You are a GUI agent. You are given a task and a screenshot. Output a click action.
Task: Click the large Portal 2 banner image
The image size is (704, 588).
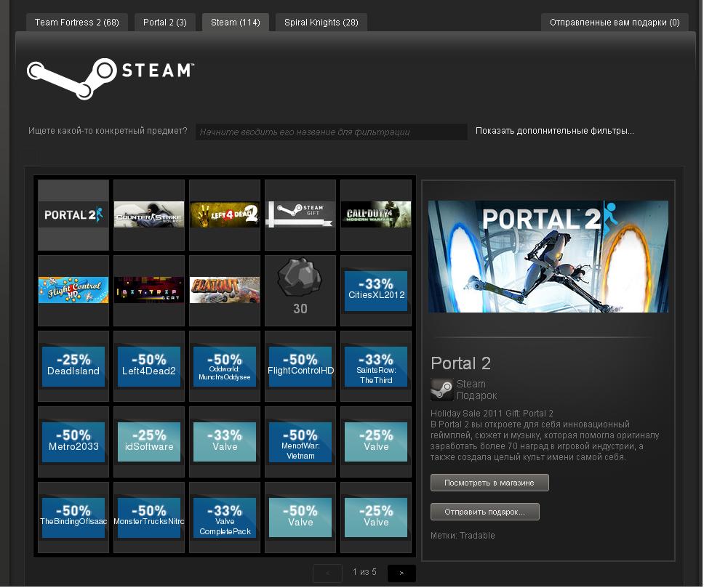point(548,257)
